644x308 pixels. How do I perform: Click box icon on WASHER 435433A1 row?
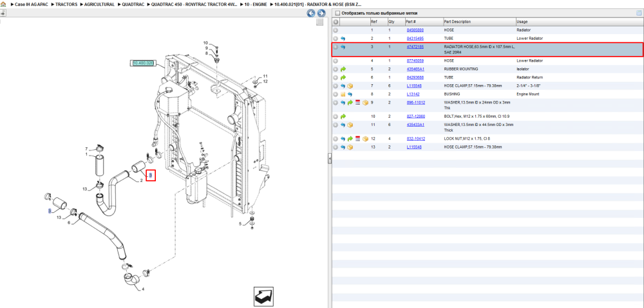click(350, 125)
